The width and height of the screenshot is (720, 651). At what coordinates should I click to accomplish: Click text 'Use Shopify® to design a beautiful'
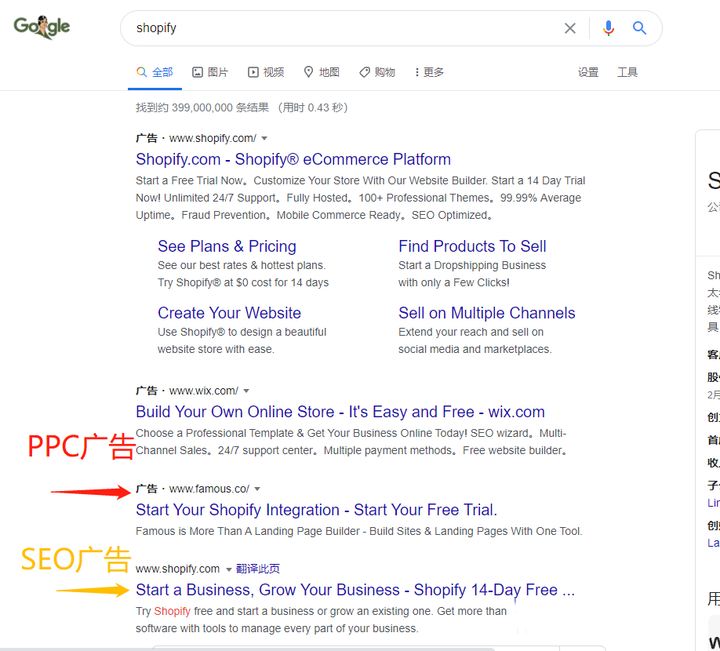tap(242, 332)
